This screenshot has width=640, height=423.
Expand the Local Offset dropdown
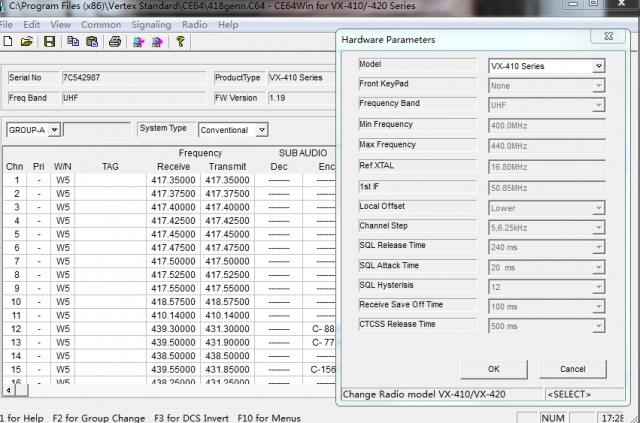[598, 208]
